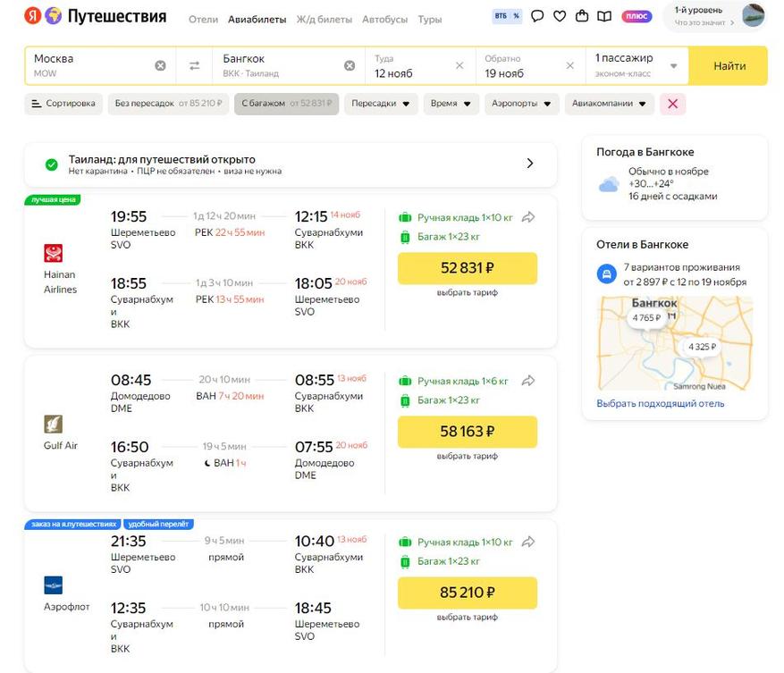784x673 pixels.
Task: Switch to the Авиабилеты tab
Action: click(257, 20)
